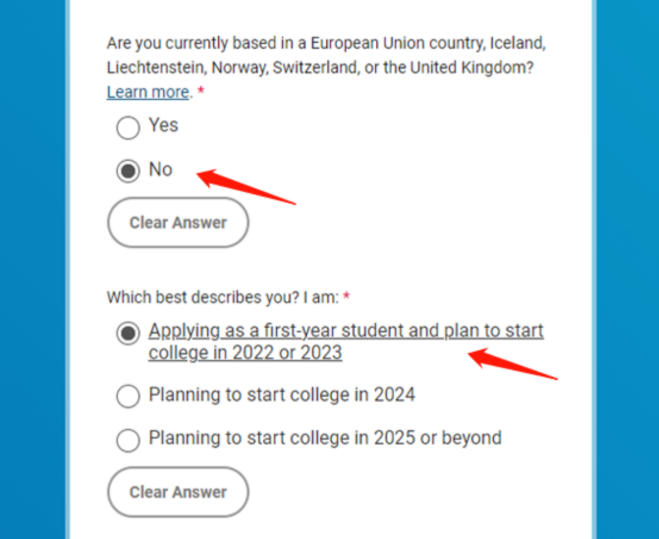Click the "Which best describes you? I am:" text

coord(222,298)
